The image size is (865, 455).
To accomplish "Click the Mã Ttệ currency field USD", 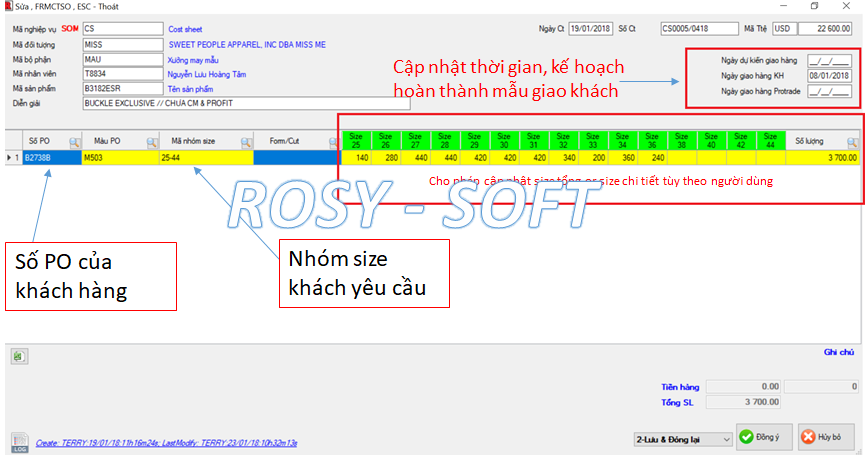I will click(784, 28).
